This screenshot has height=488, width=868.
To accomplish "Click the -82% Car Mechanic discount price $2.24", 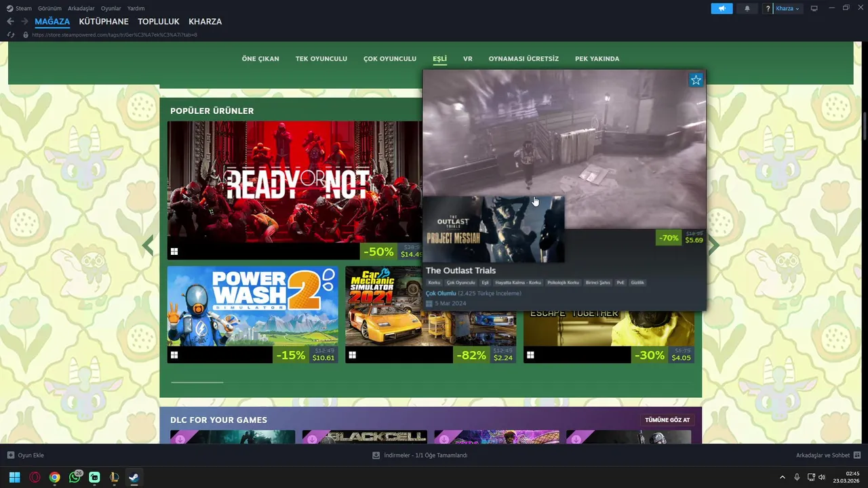I will pos(484,354).
